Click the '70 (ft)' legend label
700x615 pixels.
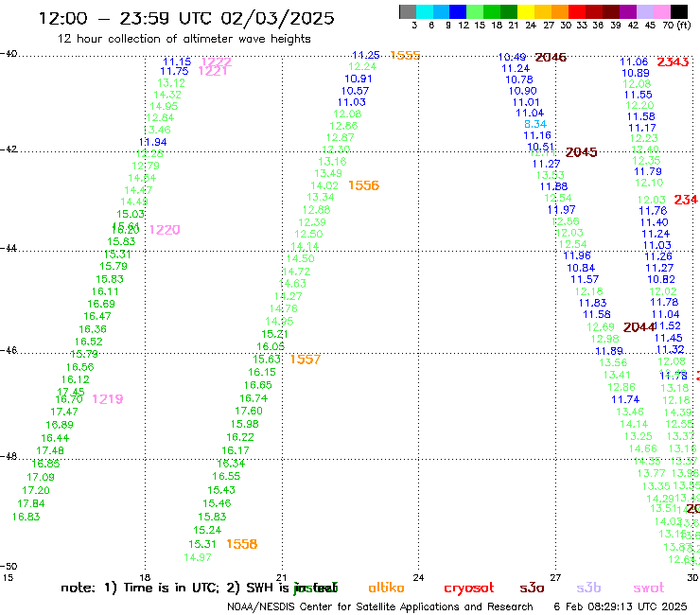coord(676,25)
